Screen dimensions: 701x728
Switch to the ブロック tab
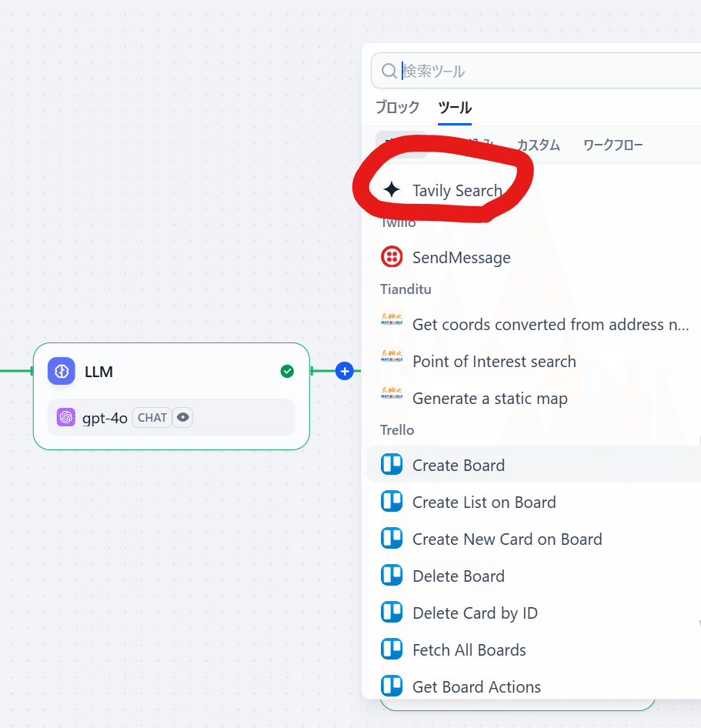click(397, 107)
